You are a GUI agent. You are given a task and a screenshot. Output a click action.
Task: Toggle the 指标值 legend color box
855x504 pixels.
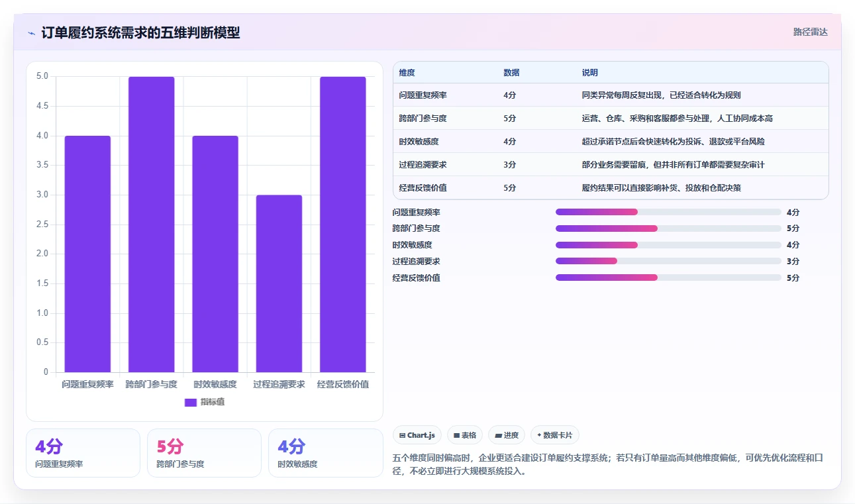[x=191, y=403]
